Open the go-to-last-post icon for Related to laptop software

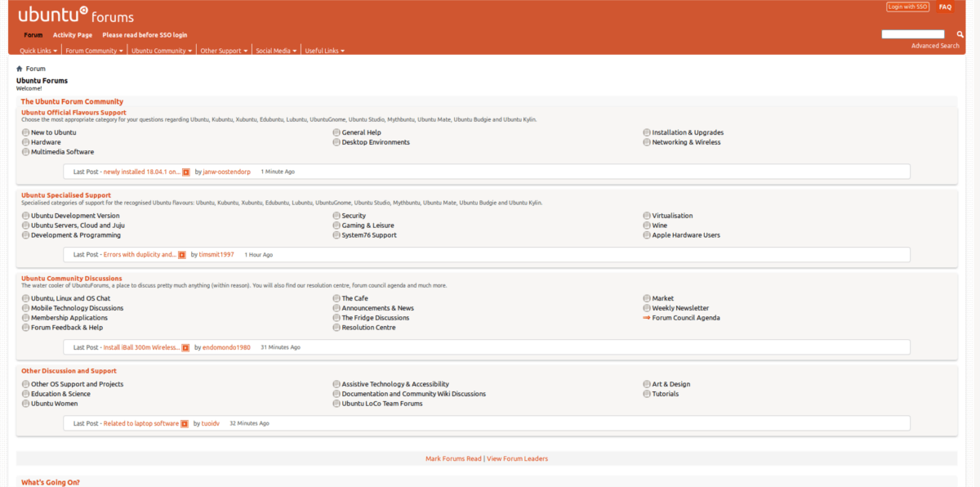pos(184,422)
